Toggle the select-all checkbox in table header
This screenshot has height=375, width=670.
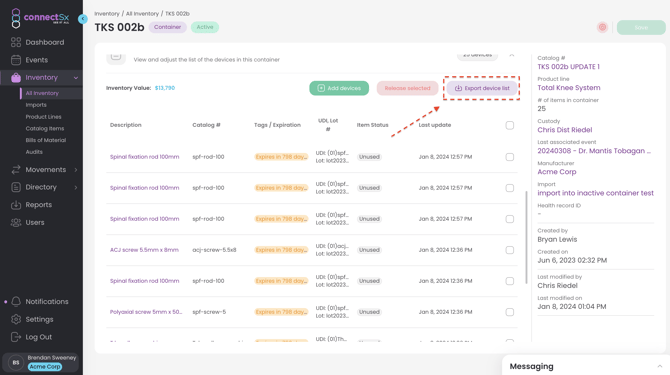pyautogui.click(x=510, y=125)
